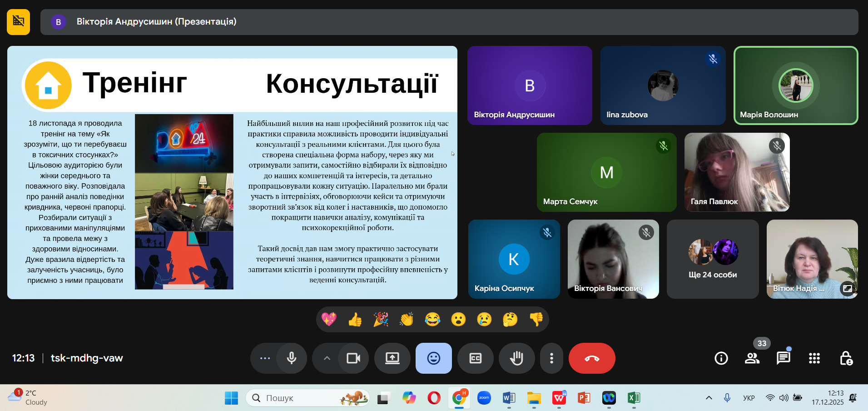Select Марія Волошин's video tile
The height and width of the screenshot is (411, 868).
click(796, 85)
